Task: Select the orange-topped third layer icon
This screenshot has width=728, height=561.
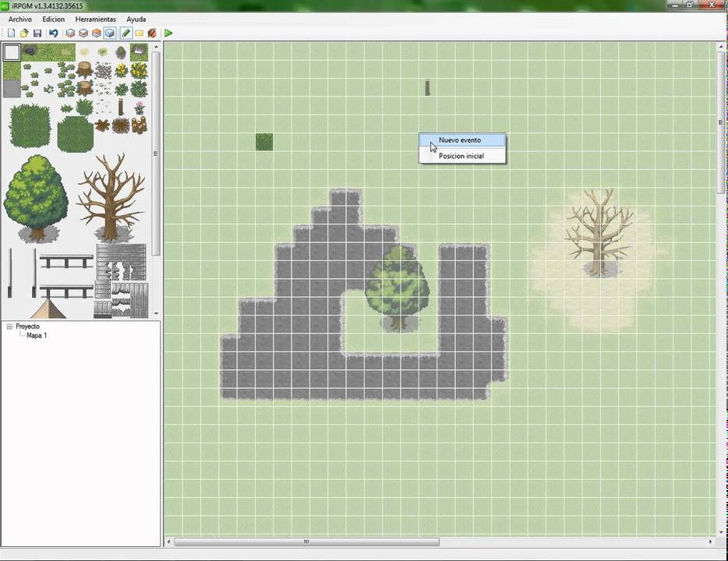Action: [x=97, y=34]
